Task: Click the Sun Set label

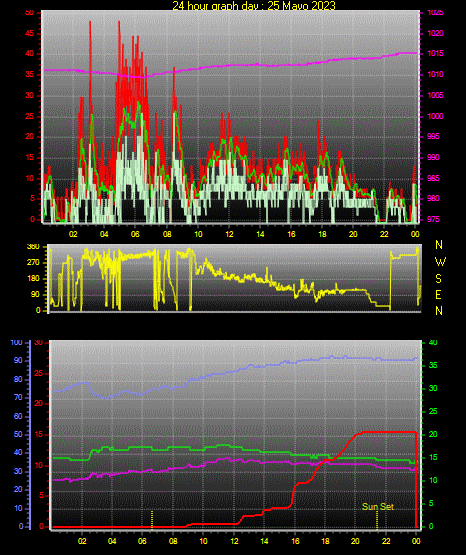Action: pos(378,507)
